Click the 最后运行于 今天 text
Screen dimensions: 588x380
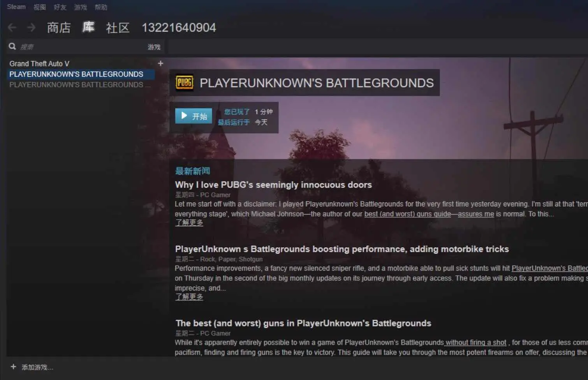tap(243, 122)
